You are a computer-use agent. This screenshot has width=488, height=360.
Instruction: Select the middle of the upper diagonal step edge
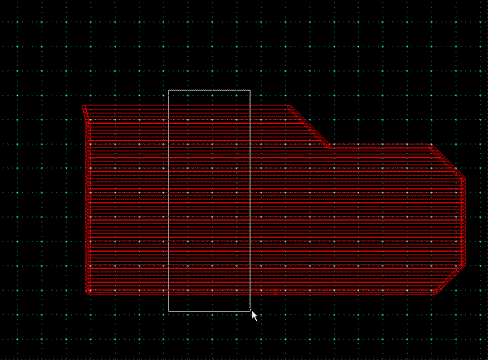pos(309,127)
